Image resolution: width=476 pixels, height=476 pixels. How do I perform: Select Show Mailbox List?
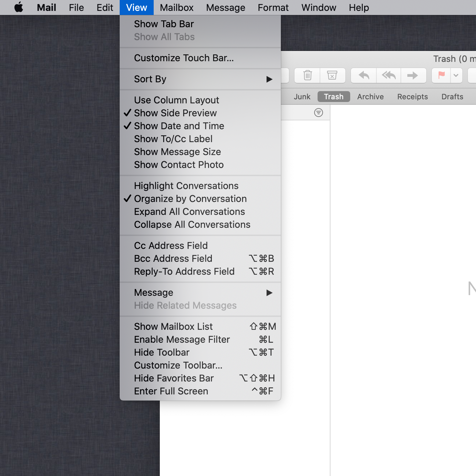[200, 326]
